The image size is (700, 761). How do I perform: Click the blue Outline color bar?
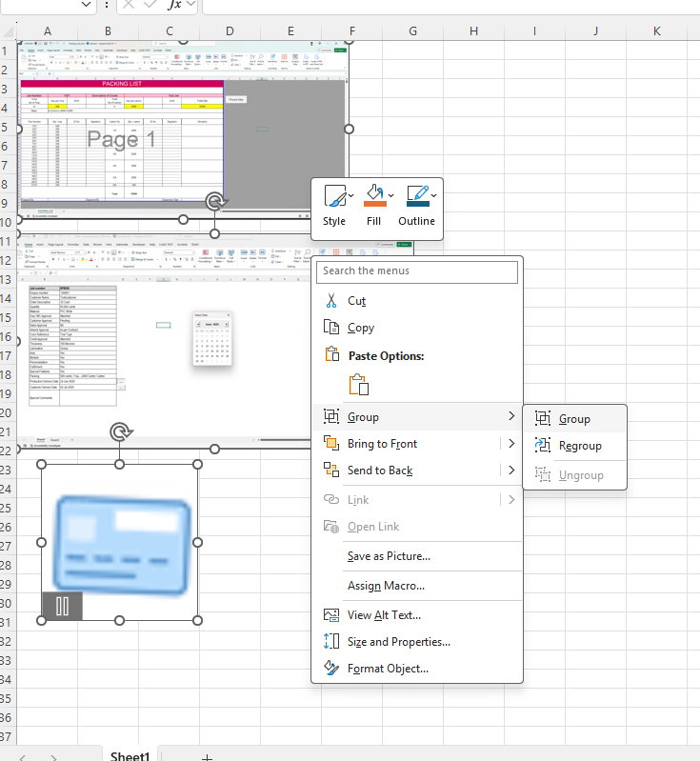418,204
